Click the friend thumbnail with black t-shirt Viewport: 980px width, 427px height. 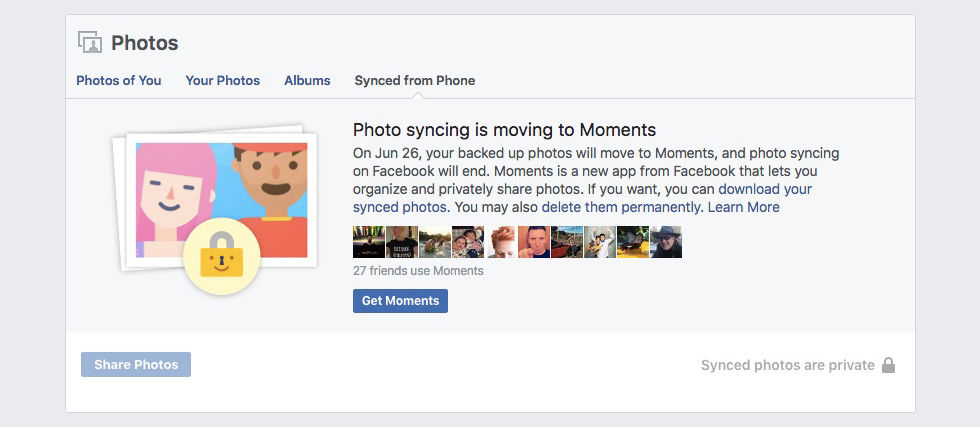[402, 242]
